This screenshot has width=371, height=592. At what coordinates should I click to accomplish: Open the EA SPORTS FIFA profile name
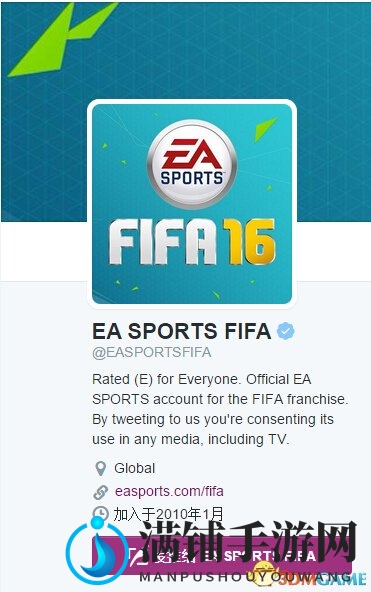pyautogui.click(x=182, y=331)
